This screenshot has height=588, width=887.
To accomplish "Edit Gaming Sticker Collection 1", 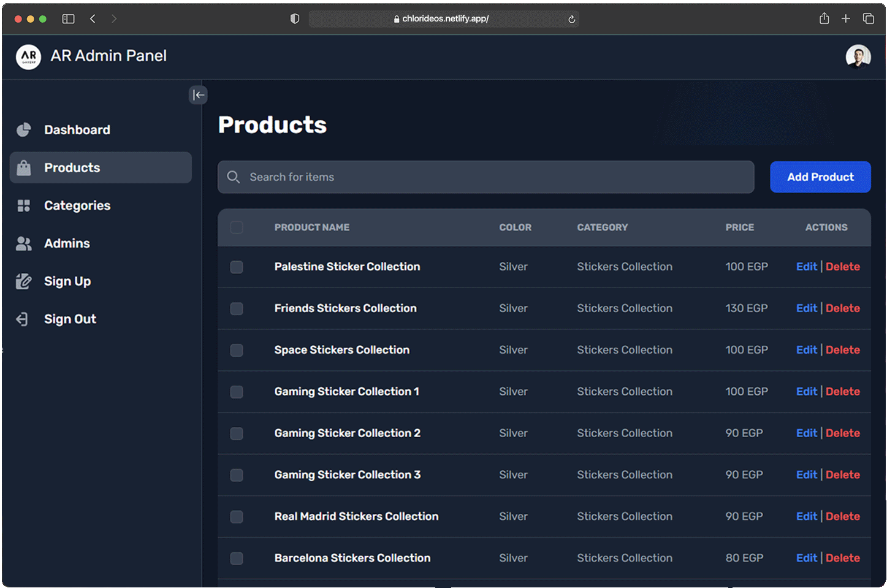I will pyautogui.click(x=806, y=392).
